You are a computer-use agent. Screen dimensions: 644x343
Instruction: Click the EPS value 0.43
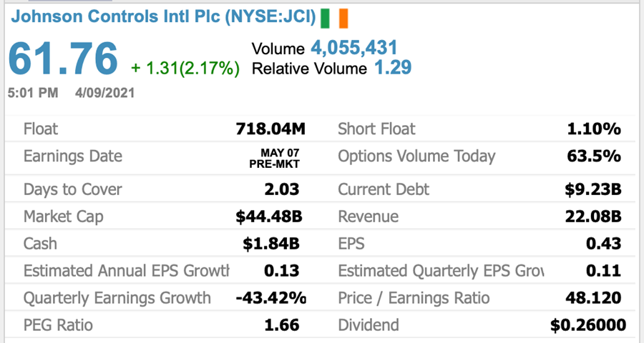(x=604, y=244)
